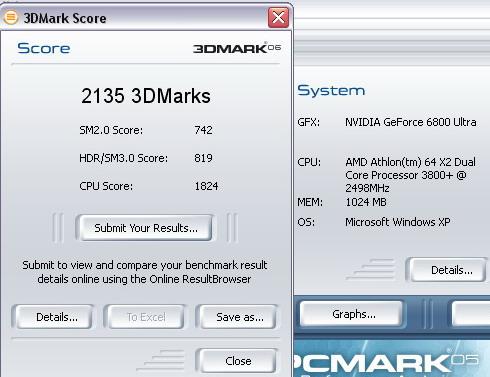Click the Save as button

pyautogui.click(x=238, y=317)
